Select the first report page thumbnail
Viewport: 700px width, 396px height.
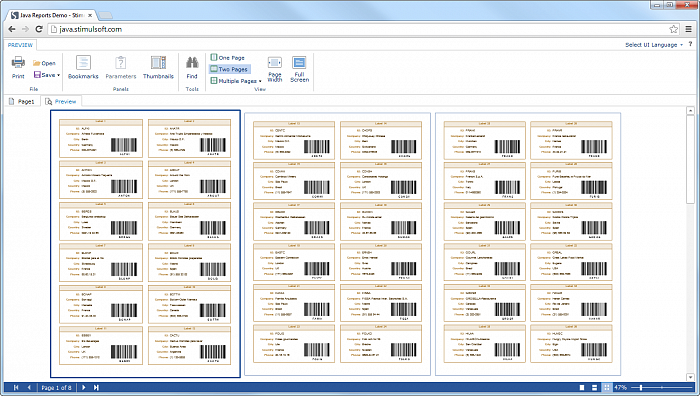pos(146,244)
